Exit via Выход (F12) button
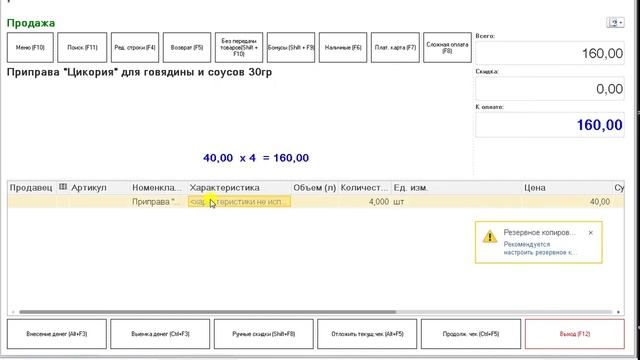This screenshot has width=640, height=360. (575, 334)
